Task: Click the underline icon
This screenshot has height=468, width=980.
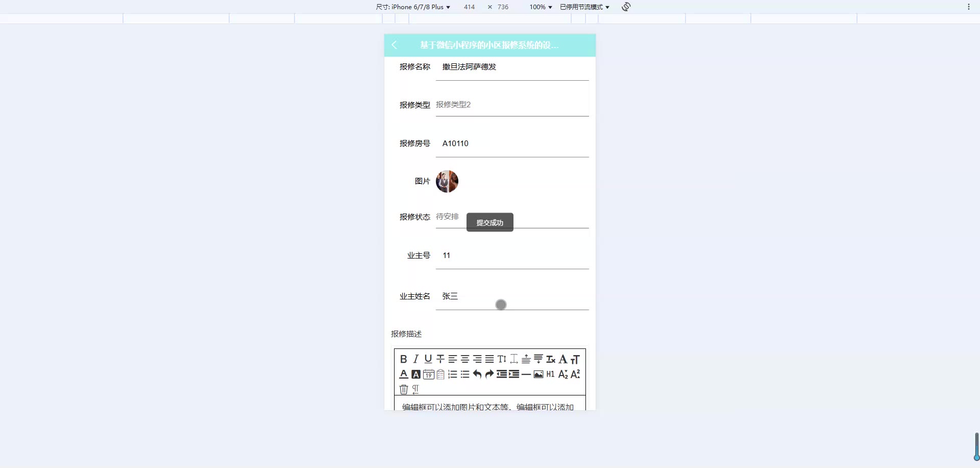Action: pos(428,359)
